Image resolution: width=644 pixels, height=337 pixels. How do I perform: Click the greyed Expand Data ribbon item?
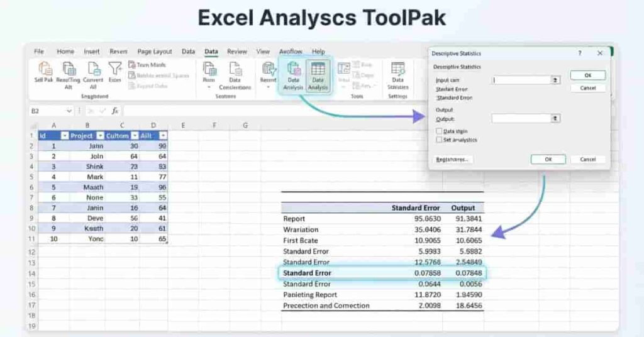click(x=148, y=86)
